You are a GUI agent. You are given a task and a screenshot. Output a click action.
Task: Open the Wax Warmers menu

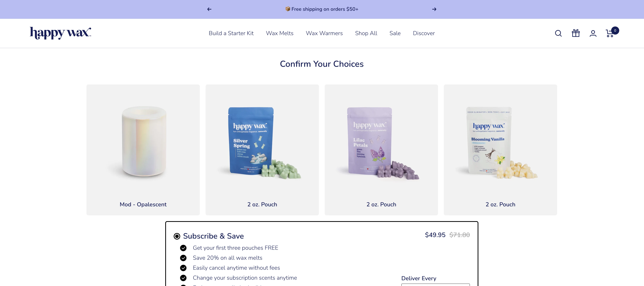(x=324, y=33)
